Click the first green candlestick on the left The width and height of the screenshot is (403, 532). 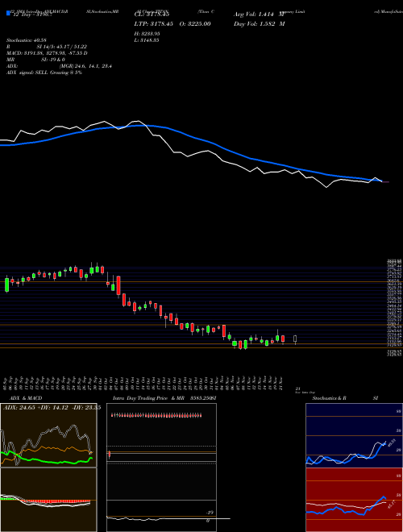(x=6, y=285)
